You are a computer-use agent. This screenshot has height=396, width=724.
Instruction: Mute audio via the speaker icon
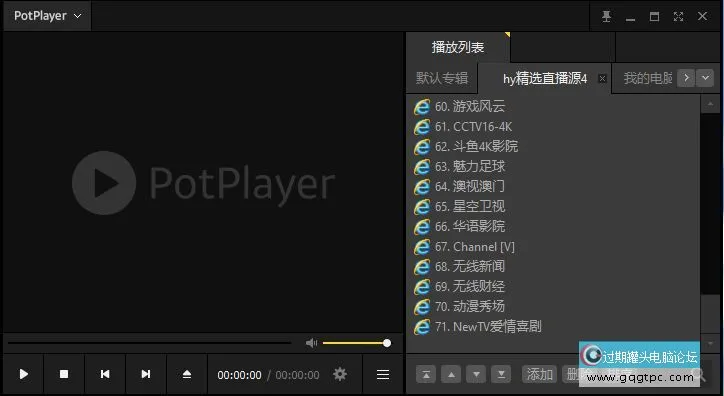coord(312,343)
